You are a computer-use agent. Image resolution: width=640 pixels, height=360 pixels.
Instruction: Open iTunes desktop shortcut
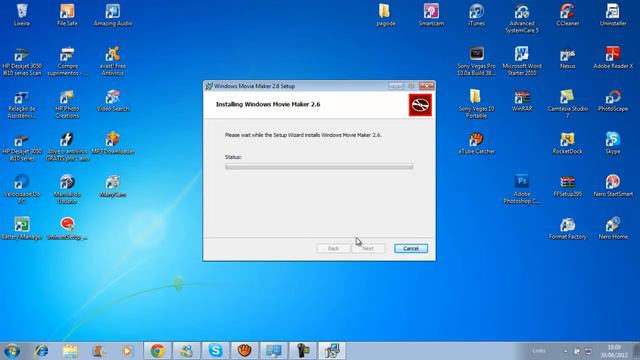click(x=476, y=15)
